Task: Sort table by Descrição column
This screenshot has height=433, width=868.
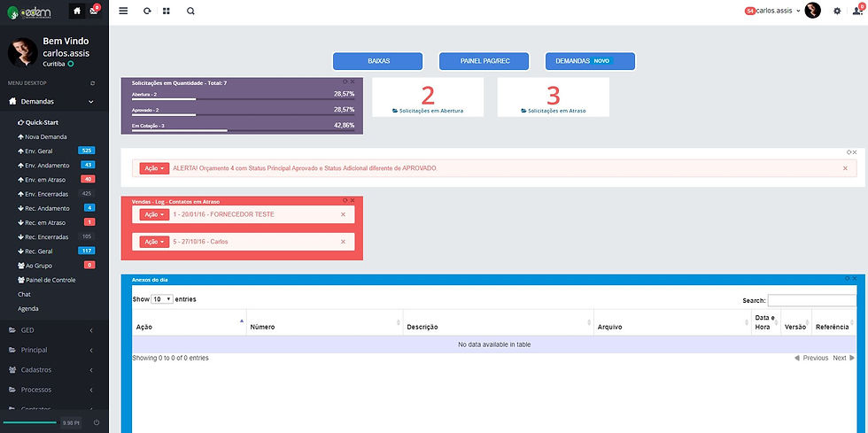Action: [x=498, y=322]
